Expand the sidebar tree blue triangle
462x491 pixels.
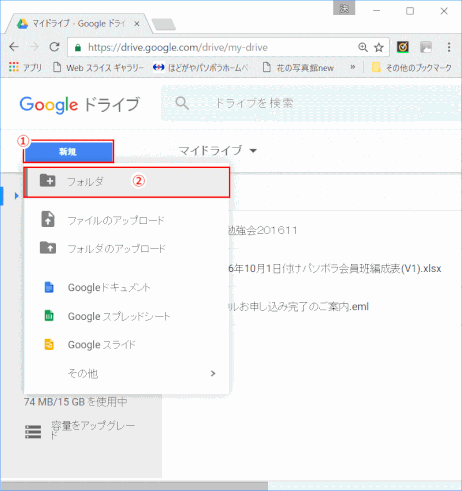(x=17, y=196)
